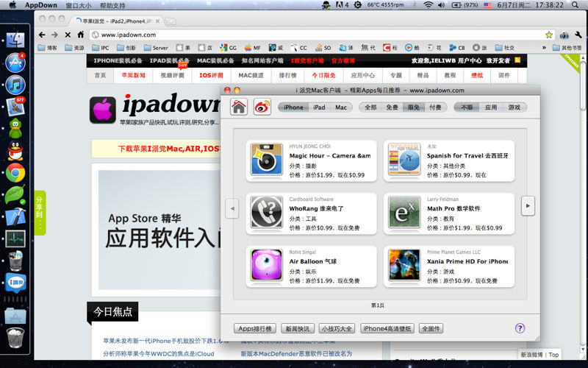
Task: Open the battery status menu
Action: pyautogui.click(x=465, y=5)
